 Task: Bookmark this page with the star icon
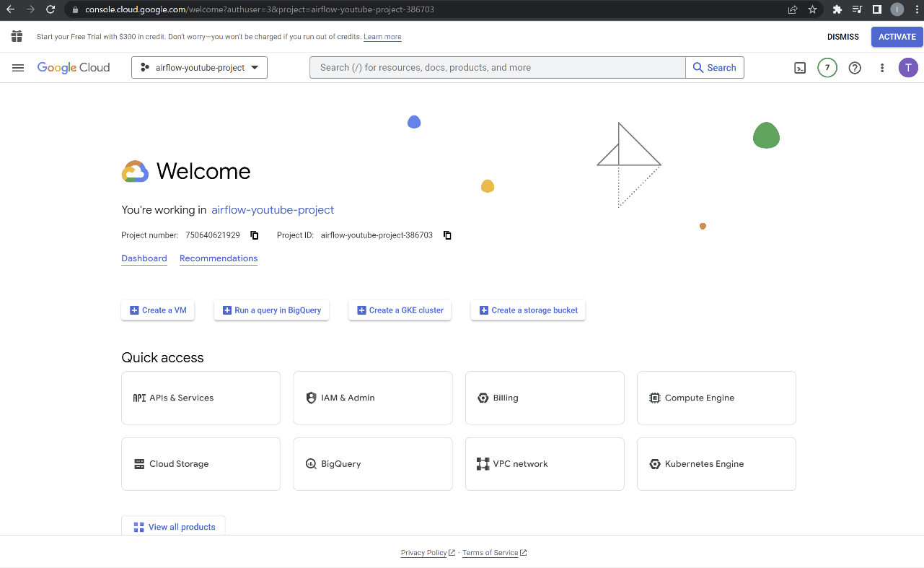812,9
